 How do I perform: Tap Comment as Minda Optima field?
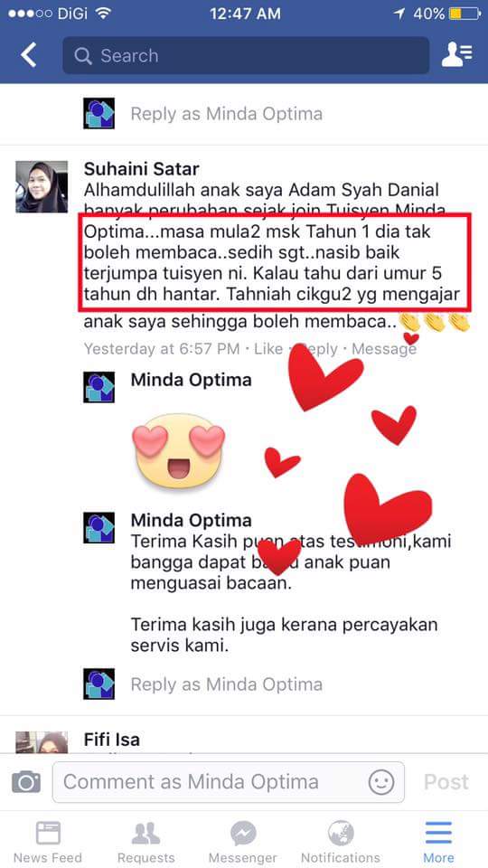[228, 781]
